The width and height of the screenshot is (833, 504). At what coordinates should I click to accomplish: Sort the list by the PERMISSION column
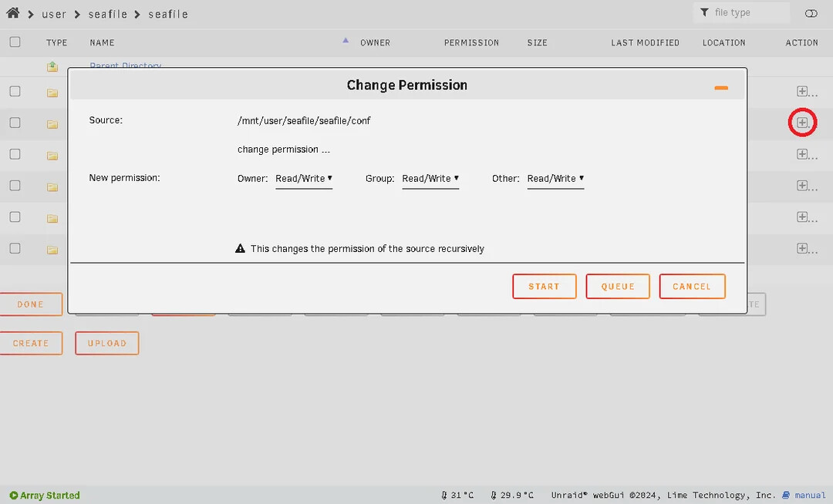click(x=471, y=42)
